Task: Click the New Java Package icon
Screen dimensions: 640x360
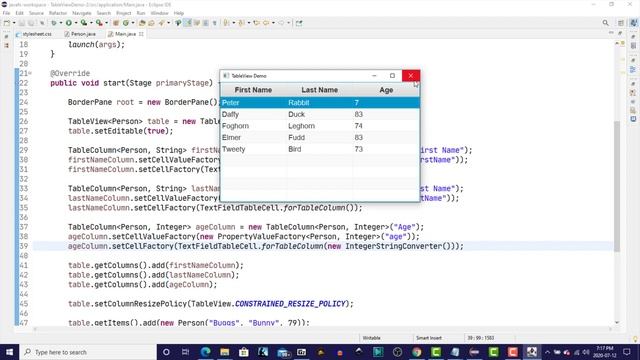Action: (116, 23)
